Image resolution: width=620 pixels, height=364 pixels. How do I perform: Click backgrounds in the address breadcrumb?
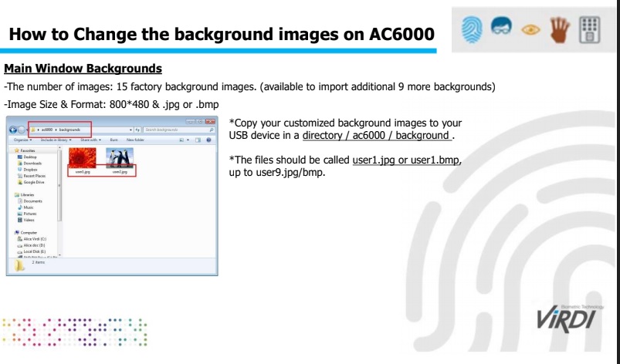click(69, 130)
